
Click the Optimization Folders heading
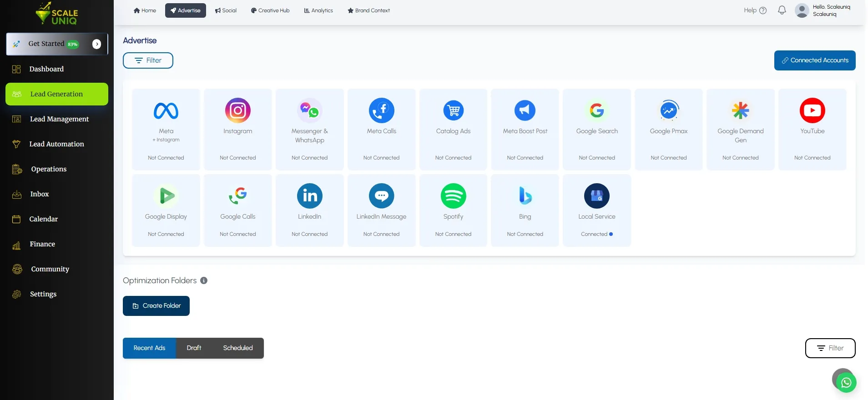[160, 280]
